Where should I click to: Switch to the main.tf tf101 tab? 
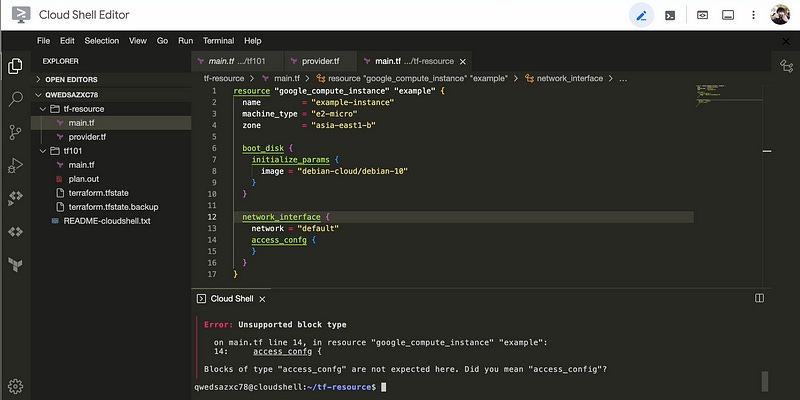click(x=237, y=61)
